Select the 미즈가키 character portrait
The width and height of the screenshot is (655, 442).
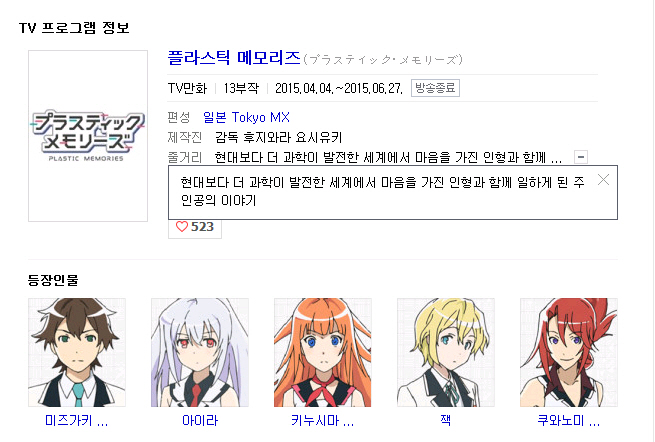77,352
